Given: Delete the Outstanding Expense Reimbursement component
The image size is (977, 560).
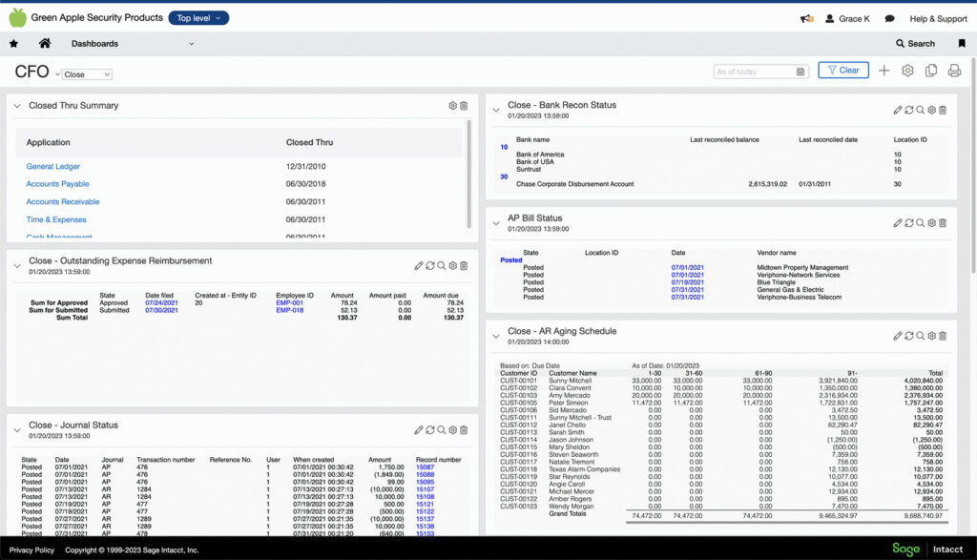Looking at the screenshot, I should pos(464,266).
